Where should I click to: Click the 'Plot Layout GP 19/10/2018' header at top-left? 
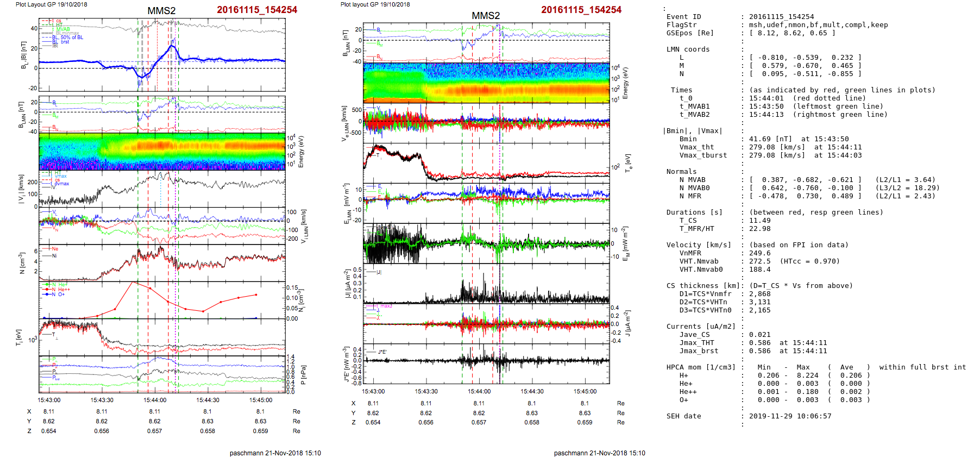[x=51, y=4]
